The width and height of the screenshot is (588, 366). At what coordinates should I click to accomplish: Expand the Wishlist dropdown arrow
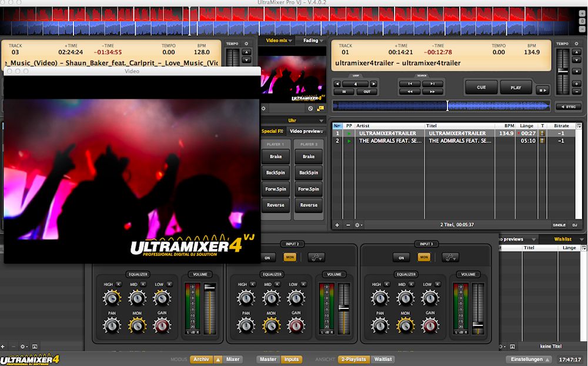(582, 239)
